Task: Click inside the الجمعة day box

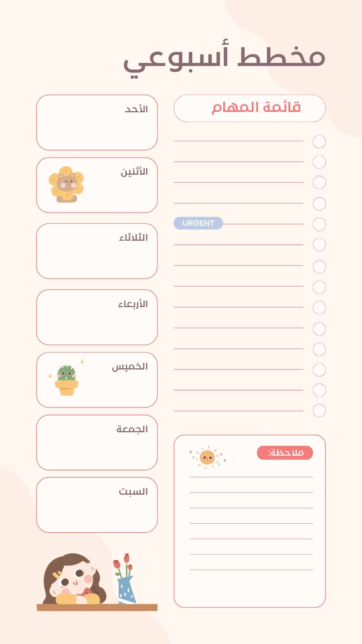Action: point(97,442)
